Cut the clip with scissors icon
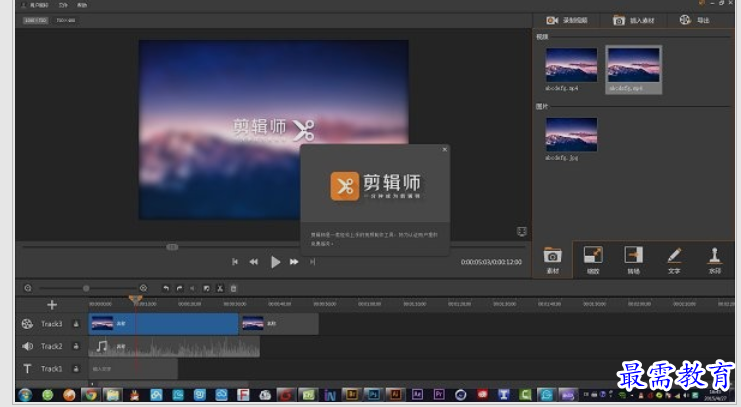 [x=220, y=288]
